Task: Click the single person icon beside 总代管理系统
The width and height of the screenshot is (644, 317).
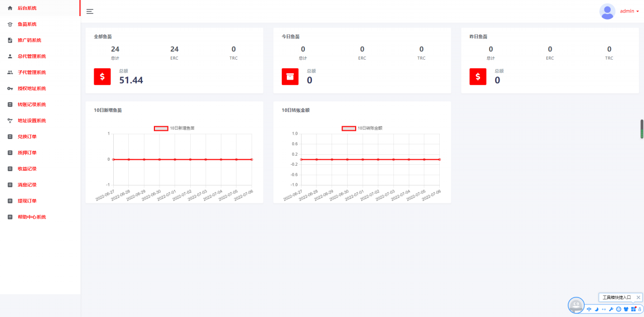Action: [x=10, y=56]
